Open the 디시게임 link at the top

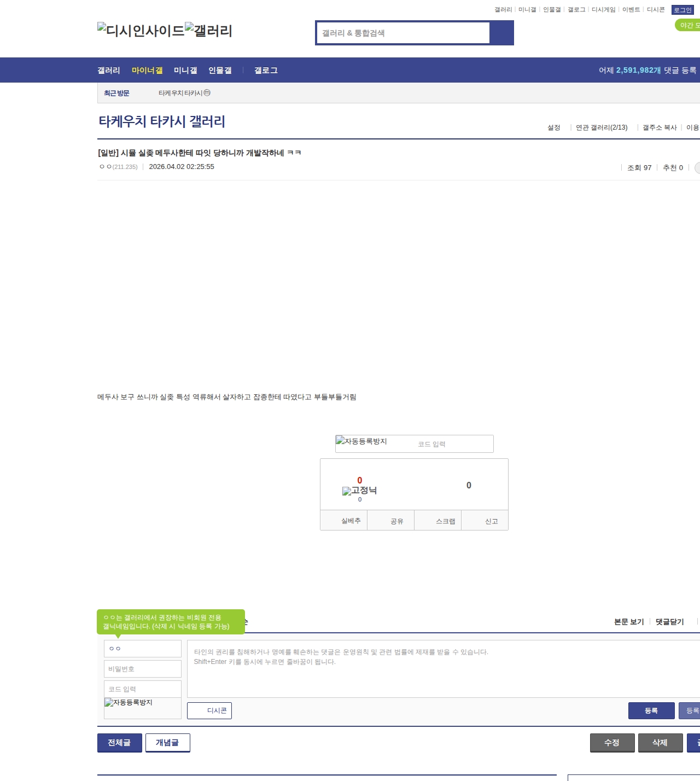(x=603, y=10)
